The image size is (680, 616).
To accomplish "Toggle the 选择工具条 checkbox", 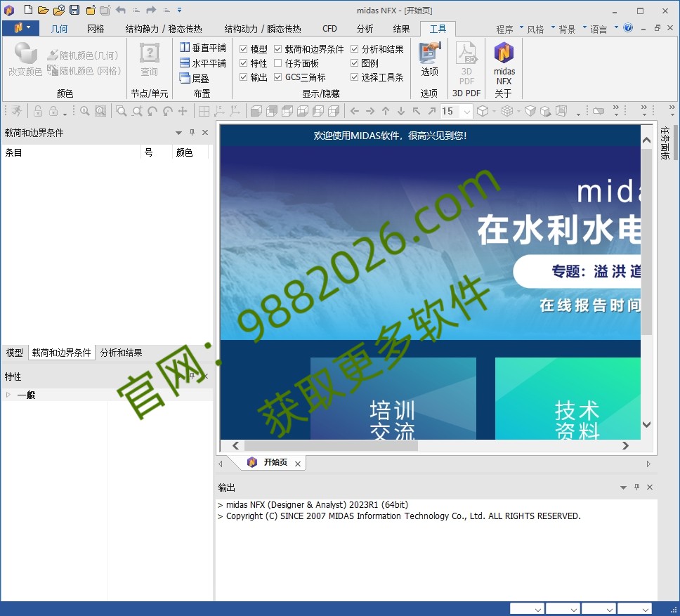I will pyautogui.click(x=354, y=77).
